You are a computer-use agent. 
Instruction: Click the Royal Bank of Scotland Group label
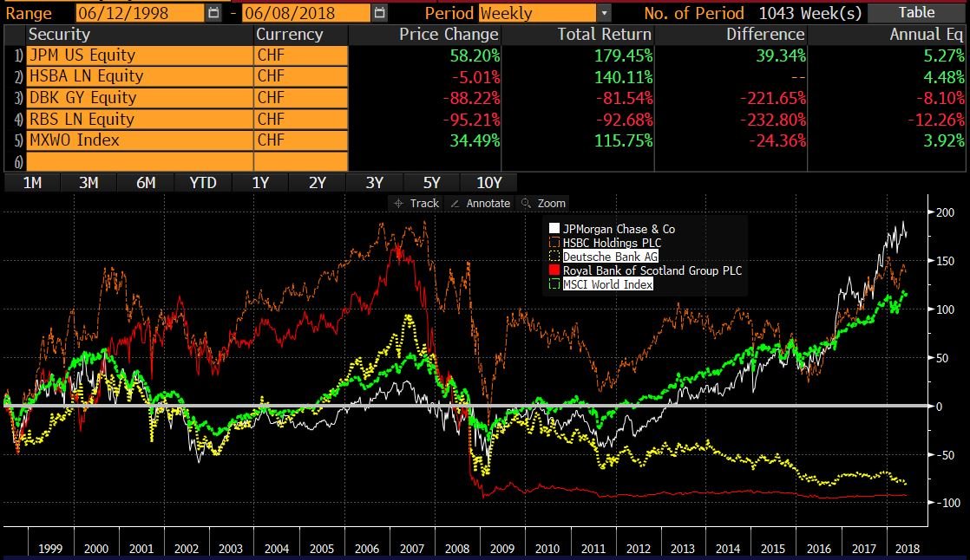652,270
